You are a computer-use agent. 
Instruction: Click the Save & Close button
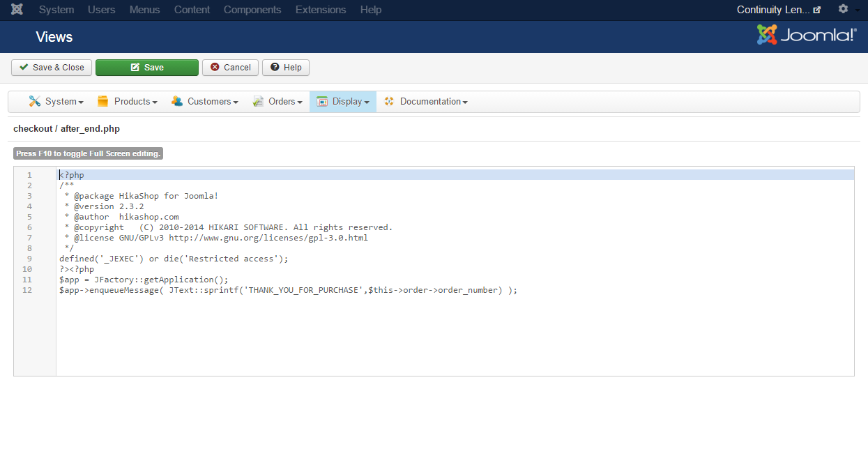click(52, 68)
